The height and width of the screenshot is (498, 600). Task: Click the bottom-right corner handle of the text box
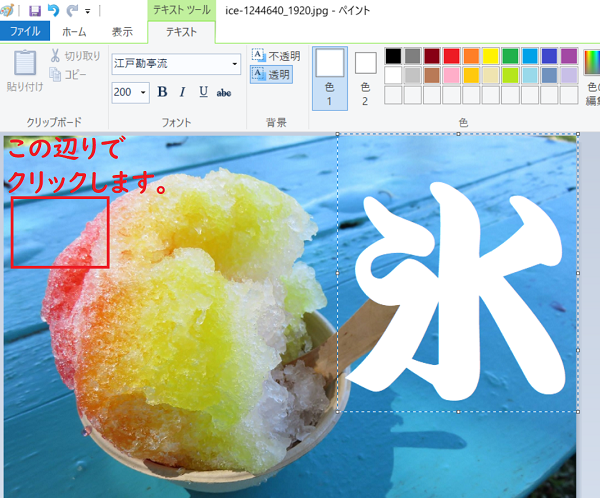tap(578, 412)
